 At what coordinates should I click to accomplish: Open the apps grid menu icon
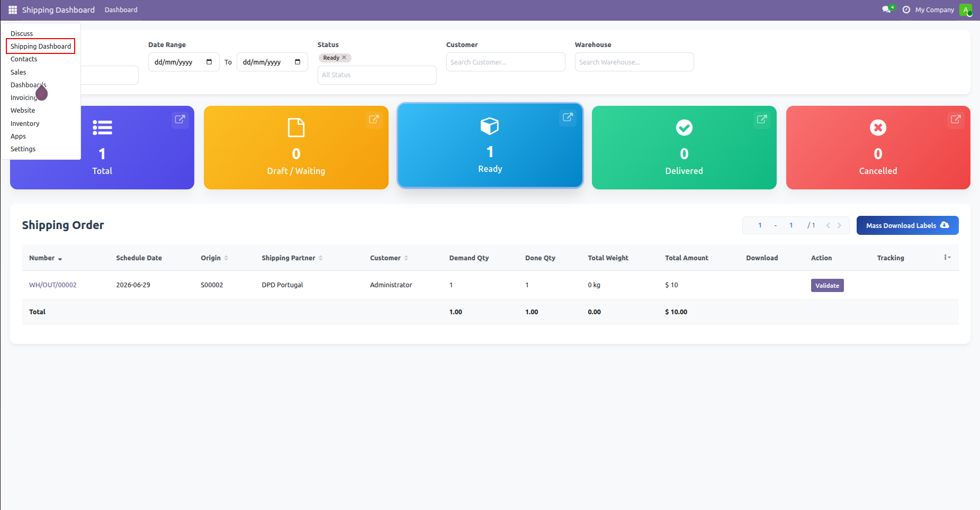point(13,10)
